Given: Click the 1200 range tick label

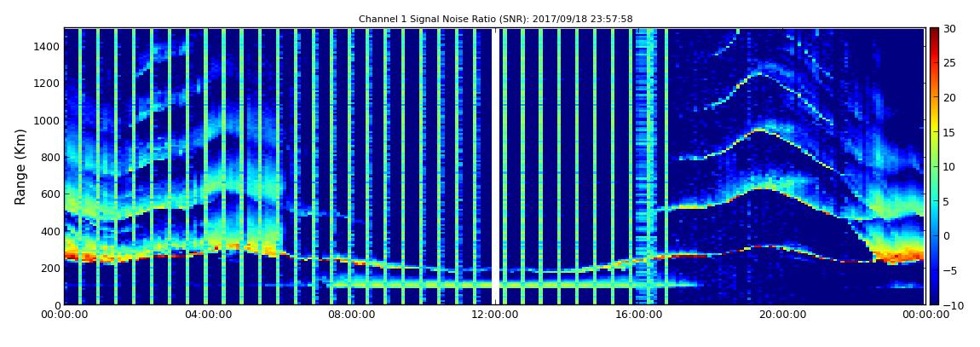Looking at the screenshot, I should (x=48, y=84).
